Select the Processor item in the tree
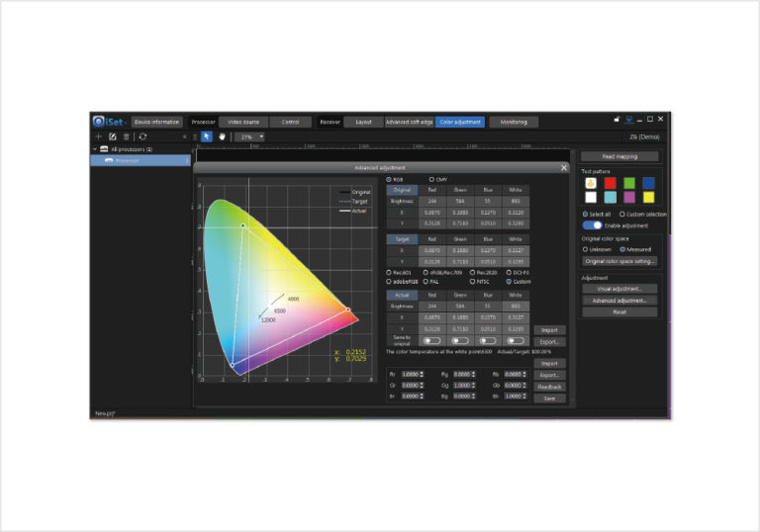This screenshot has width=760, height=532. pos(141,160)
